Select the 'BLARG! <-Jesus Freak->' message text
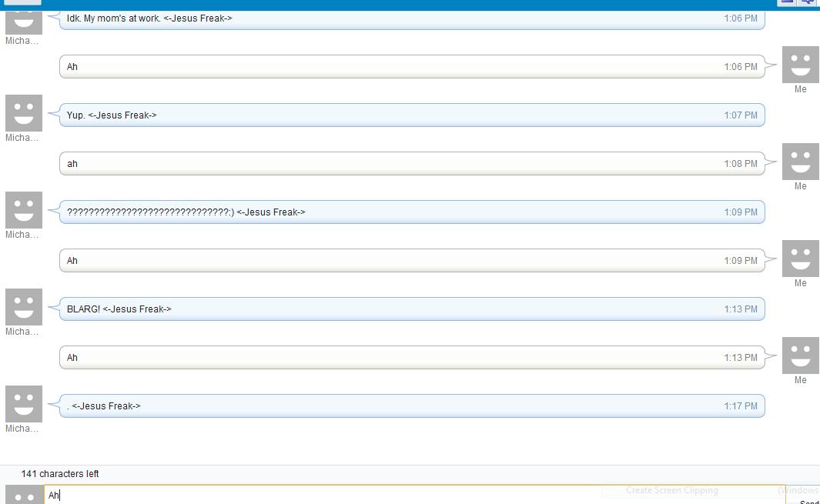Screen dimensions: 820x504 (119, 309)
